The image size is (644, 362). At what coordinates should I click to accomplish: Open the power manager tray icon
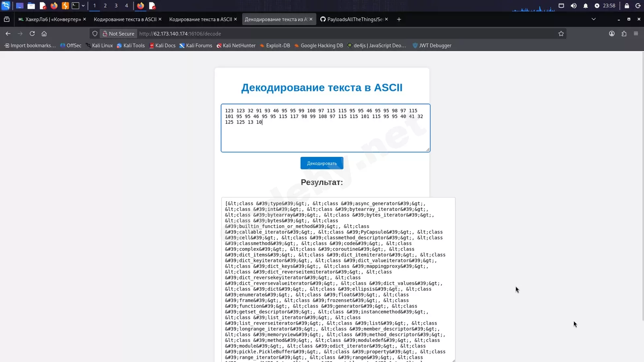[597, 6]
